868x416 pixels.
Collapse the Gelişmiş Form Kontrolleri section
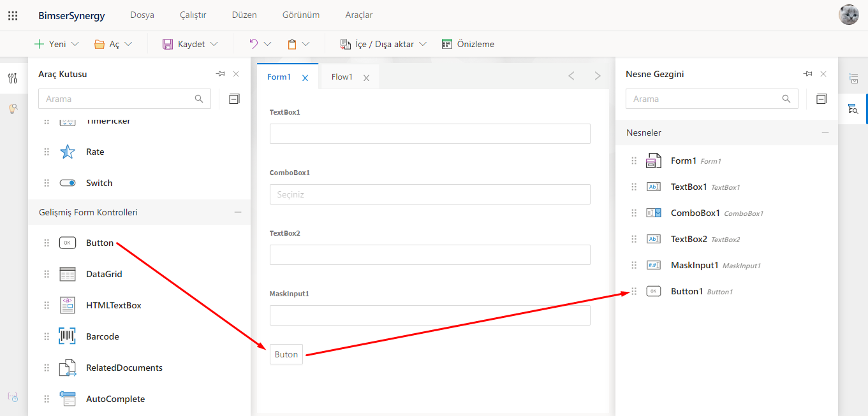238,212
